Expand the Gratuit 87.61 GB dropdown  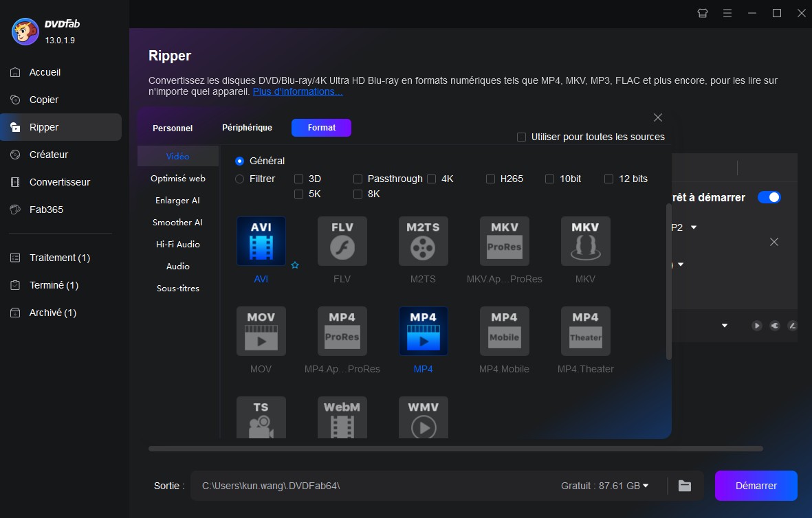tap(645, 486)
